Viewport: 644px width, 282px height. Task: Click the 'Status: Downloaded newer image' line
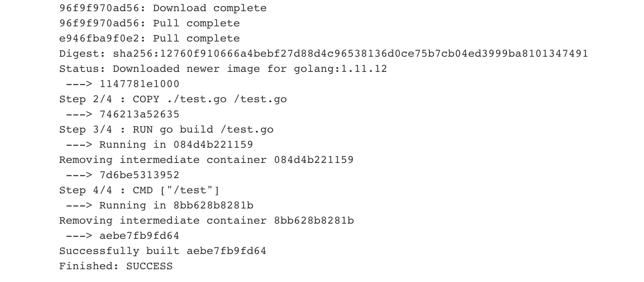coord(223,69)
